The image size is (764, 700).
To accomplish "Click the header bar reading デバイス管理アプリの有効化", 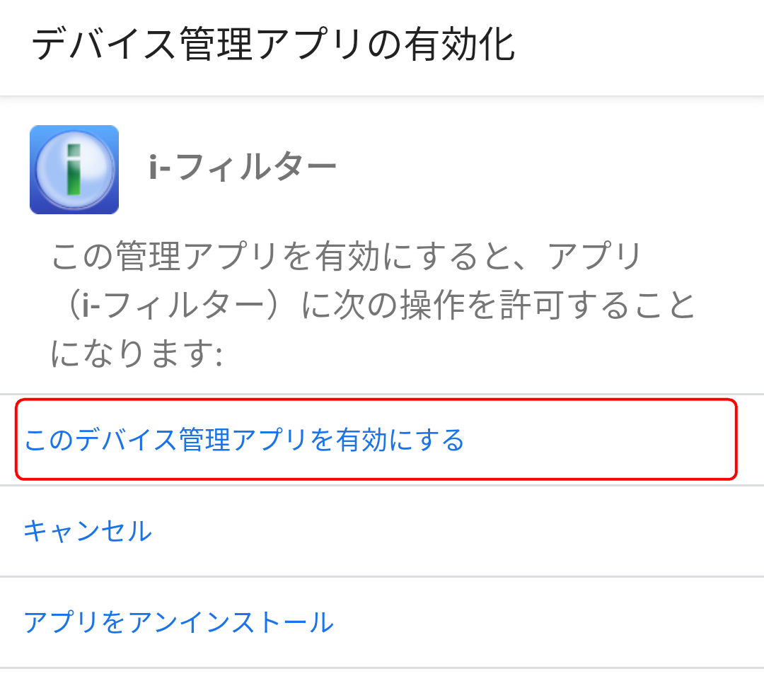I will (382, 47).
